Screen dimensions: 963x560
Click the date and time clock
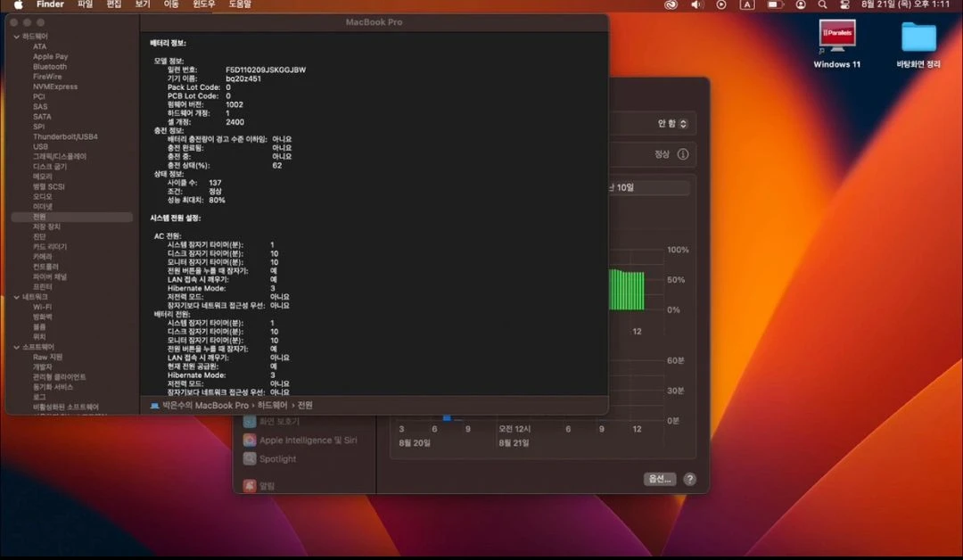(x=905, y=4)
